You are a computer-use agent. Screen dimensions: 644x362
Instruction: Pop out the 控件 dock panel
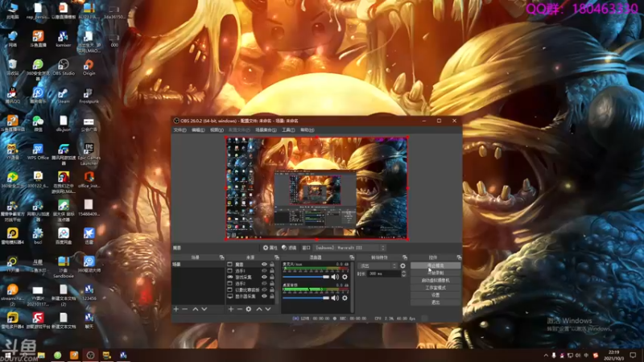(459, 257)
